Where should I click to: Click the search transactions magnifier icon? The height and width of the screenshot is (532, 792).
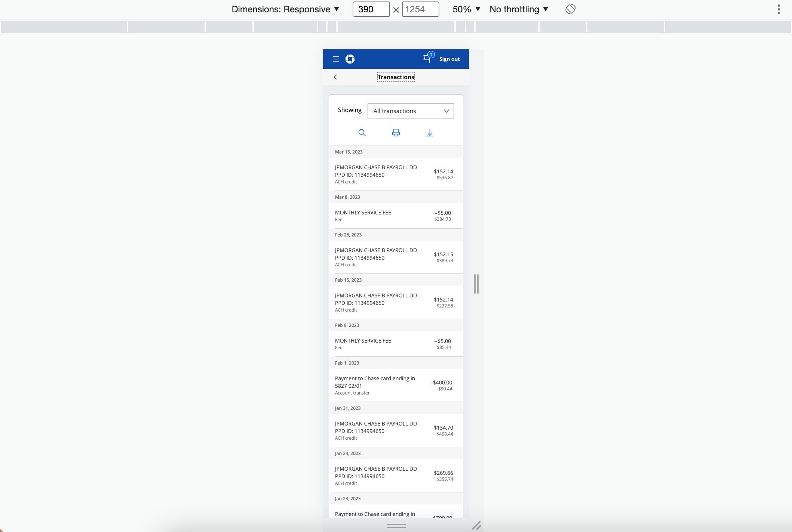(362, 133)
